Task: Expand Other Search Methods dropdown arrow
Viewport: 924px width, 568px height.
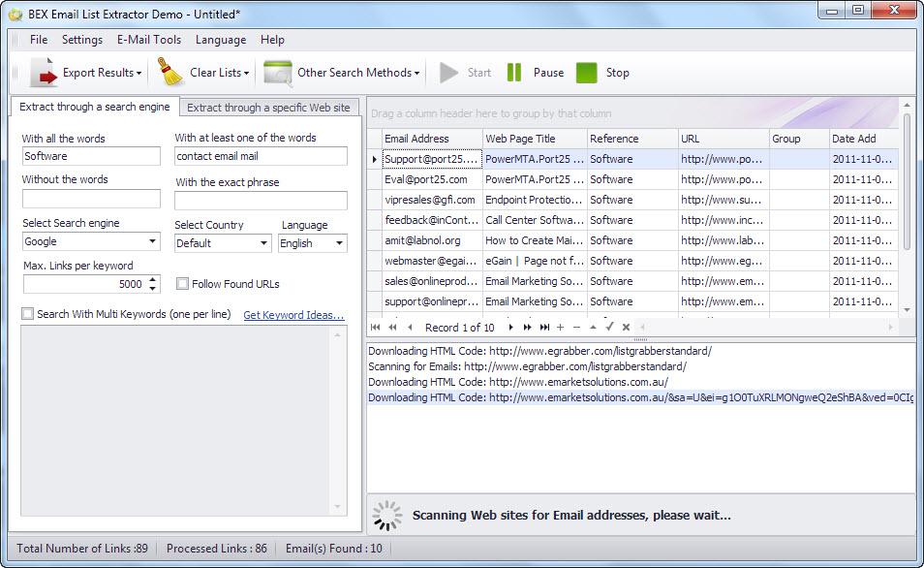Action: pyautogui.click(x=417, y=73)
